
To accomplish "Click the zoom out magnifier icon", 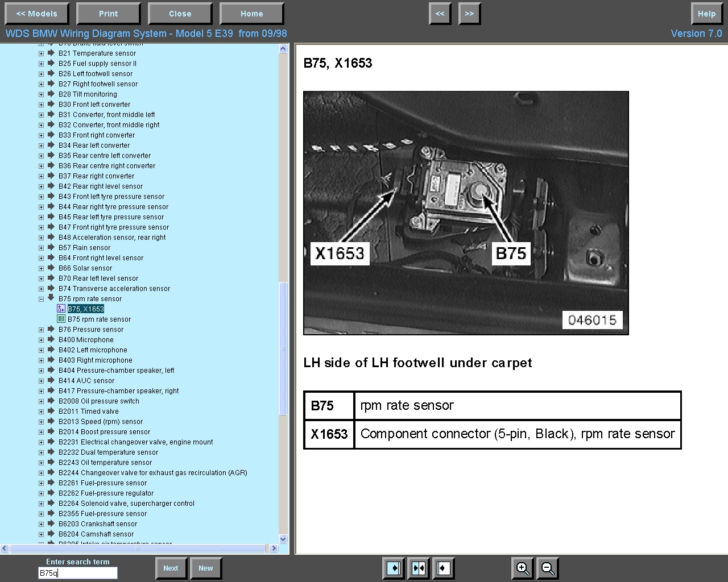I will [x=547, y=568].
